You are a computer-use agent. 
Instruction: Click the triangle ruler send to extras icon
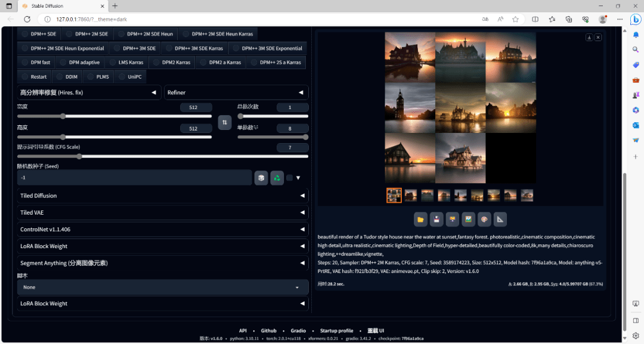pos(500,219)
